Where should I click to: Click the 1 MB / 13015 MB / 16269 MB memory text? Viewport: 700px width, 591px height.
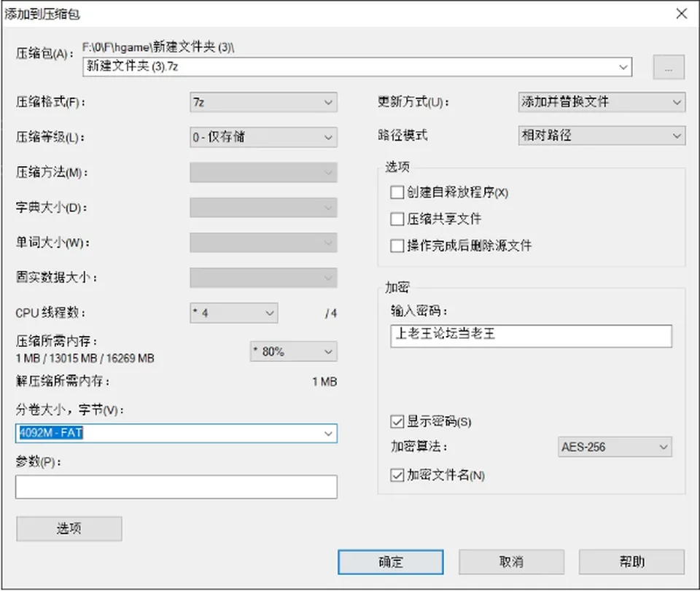click(85, 358)
